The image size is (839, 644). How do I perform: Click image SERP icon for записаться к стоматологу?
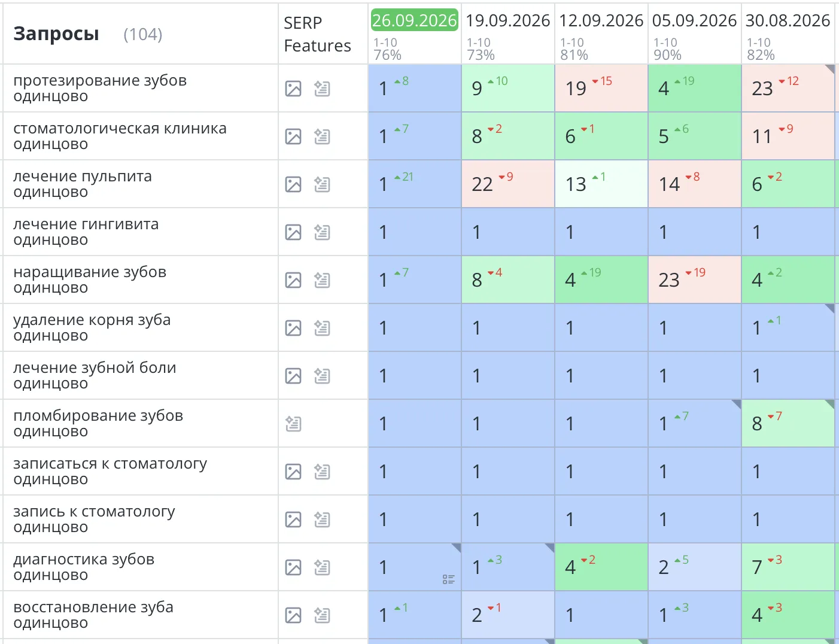click(293, 472)
